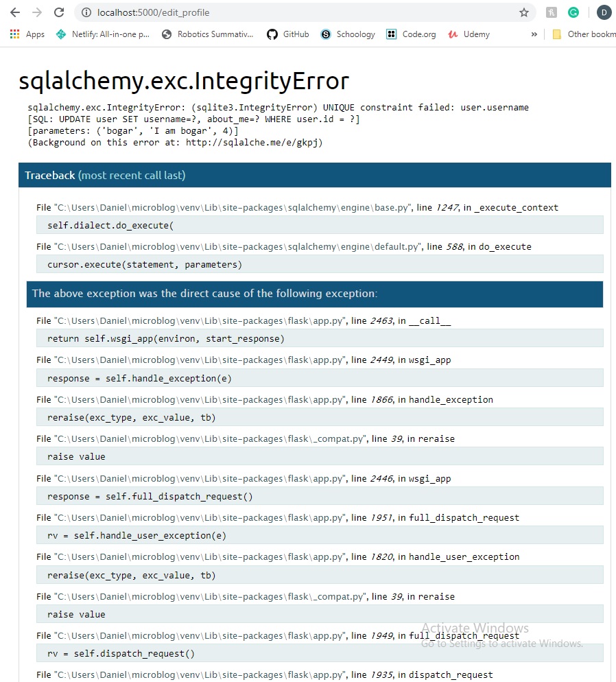616x682 pixels.
Task: Click the gray extension icon beside Grammarly
Action: (552, 12)
